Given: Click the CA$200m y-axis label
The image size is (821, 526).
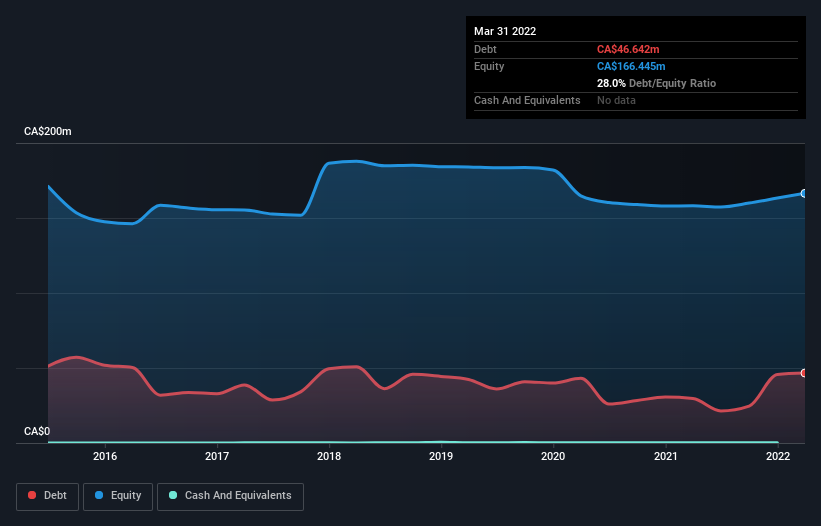Looking at the screenshot, I should (48, 131).
